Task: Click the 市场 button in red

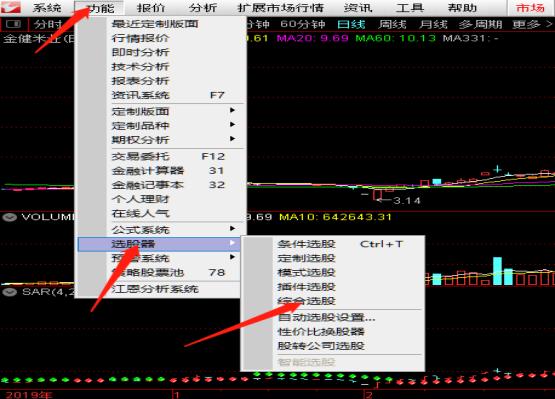Action: pos(530,8)
